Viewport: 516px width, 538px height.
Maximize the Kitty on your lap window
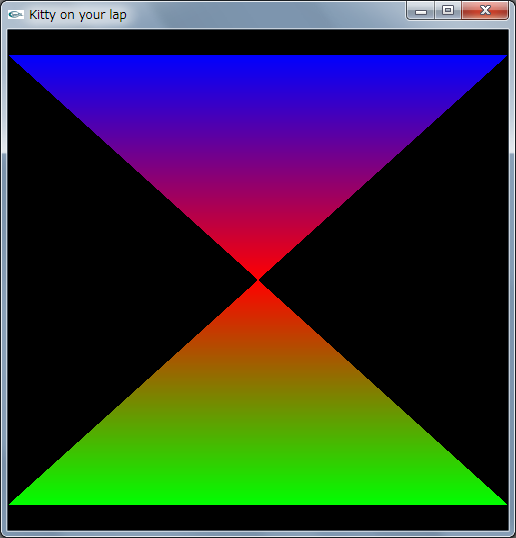point(448,11)
